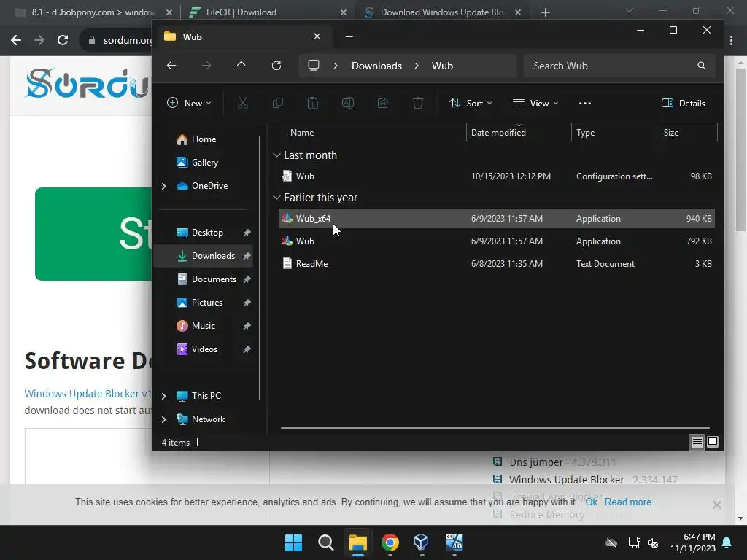The image size is (747, 560).
Task: Click Read more in cookie notice
Action: (x=631, y=502)
